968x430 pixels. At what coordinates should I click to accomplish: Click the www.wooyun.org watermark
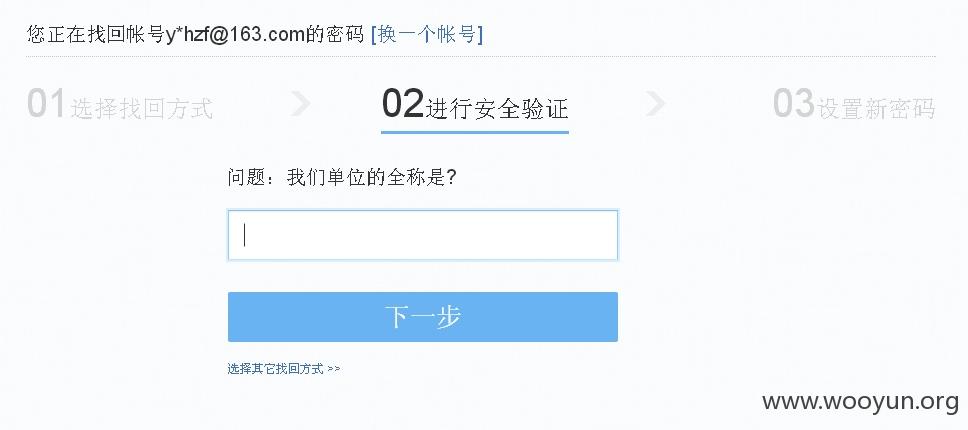pos(860,402)
